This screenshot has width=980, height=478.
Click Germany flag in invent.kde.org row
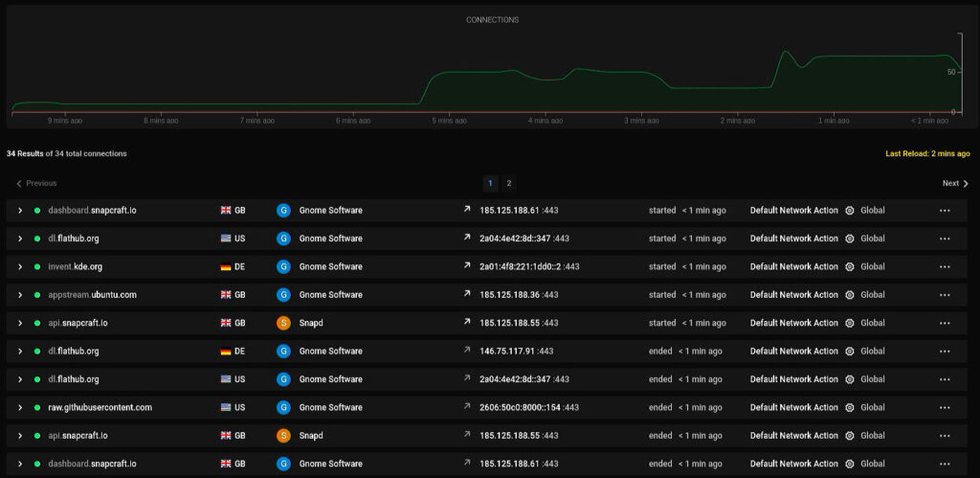pyautogui.click(x=226, y=267)
